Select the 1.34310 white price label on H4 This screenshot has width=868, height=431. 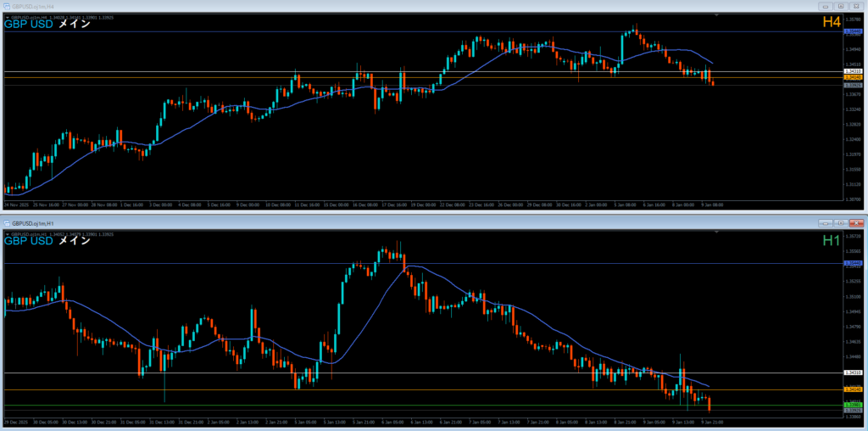pyautogui.click(x=854, y=71)
